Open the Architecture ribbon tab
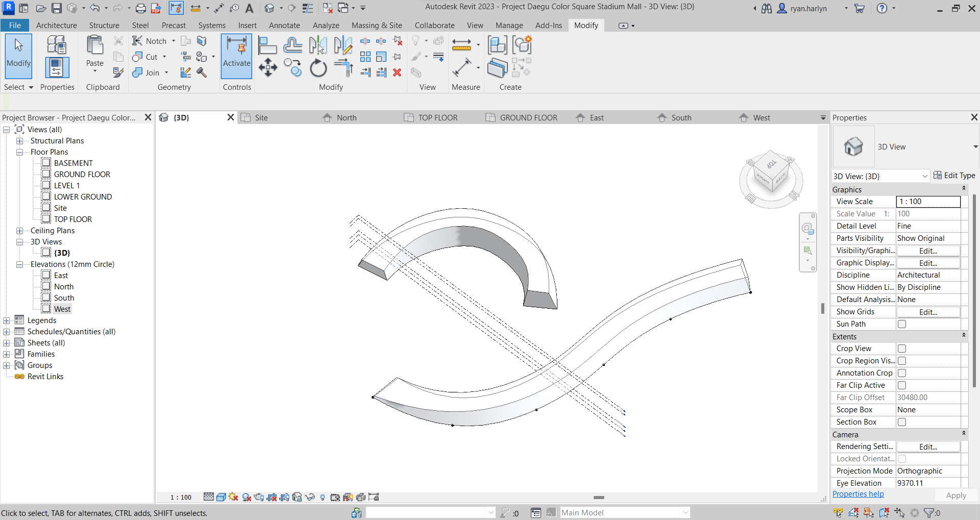 click(56, 26)
